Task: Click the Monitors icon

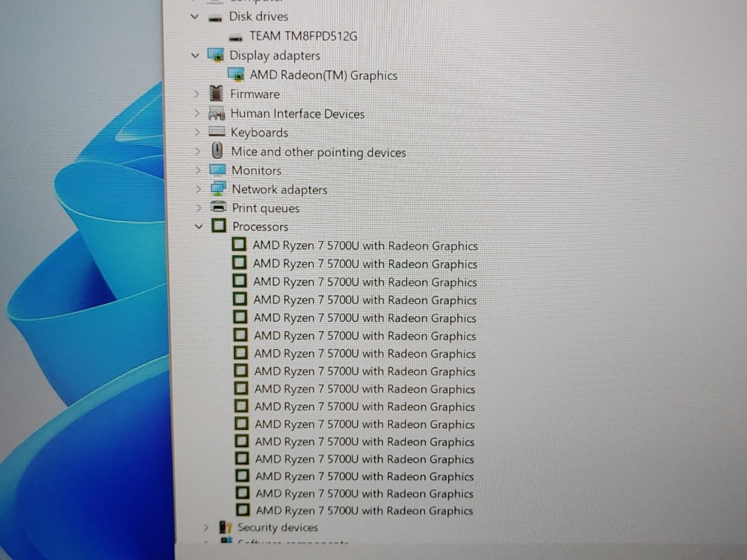Action: pos(218,169)
